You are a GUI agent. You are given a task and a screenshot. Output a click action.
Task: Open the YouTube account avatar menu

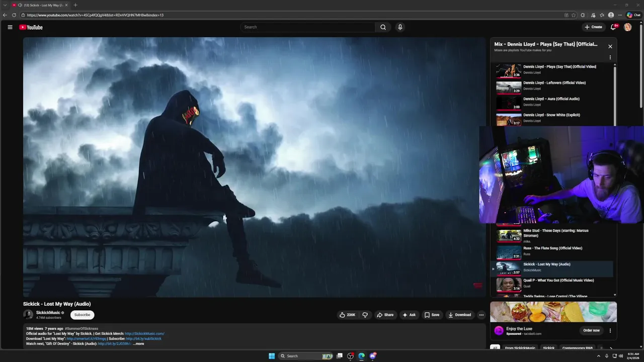point(627,27)
